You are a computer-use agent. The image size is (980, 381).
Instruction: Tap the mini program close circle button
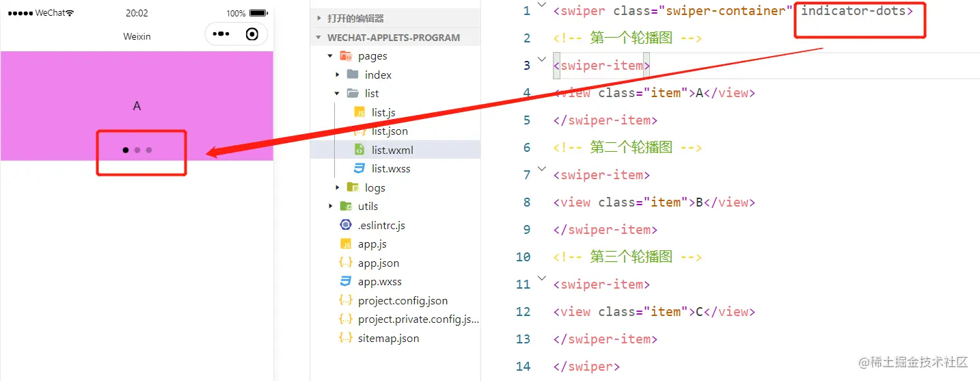[252, 34]
